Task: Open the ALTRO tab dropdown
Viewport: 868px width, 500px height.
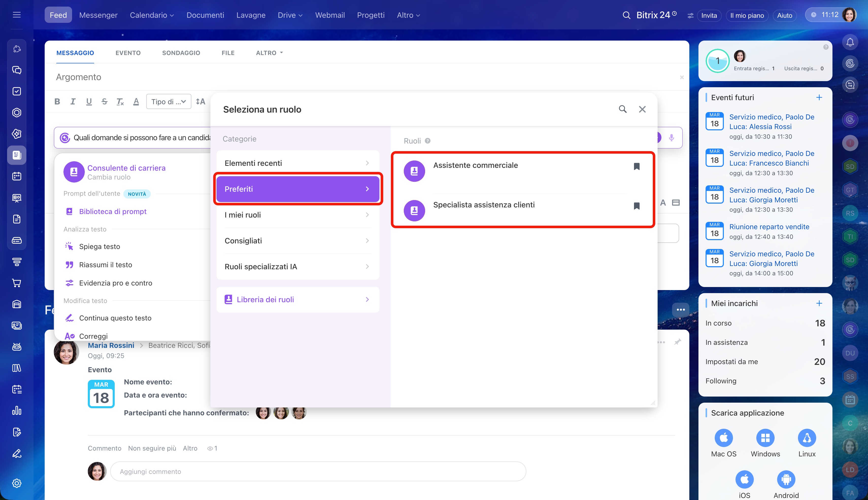Action: pos(269,53)
